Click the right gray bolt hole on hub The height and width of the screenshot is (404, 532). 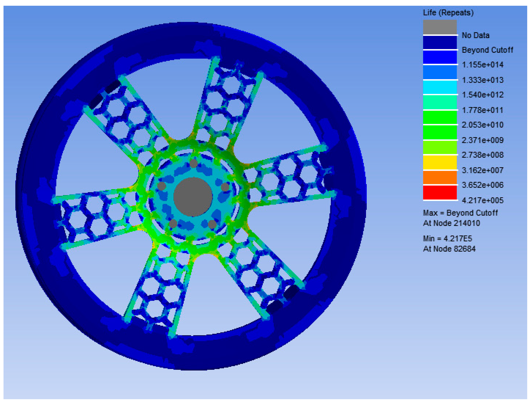click(x=225, y=187)
